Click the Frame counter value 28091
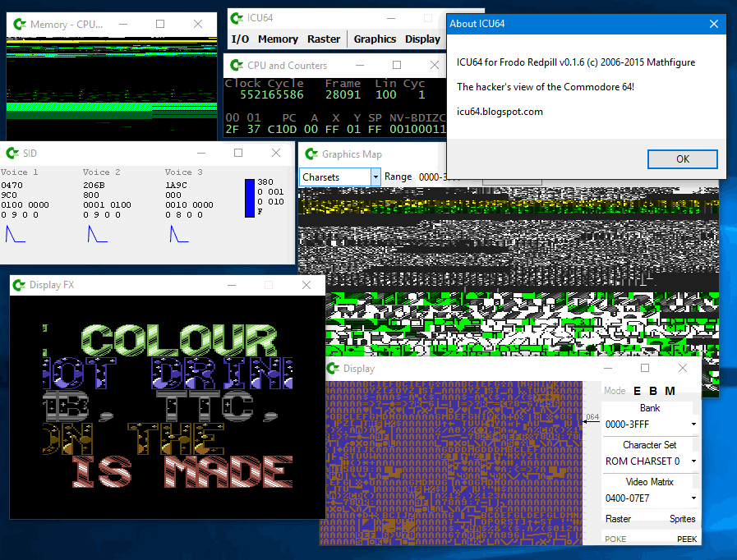This screenshot has width=737, height=560. [343, 95]
